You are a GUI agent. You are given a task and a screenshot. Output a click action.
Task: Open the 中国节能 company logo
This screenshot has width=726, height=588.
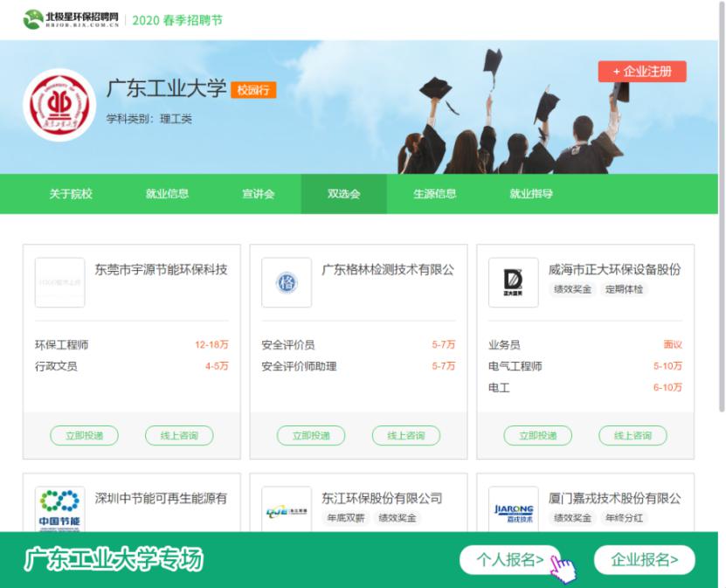59,508
